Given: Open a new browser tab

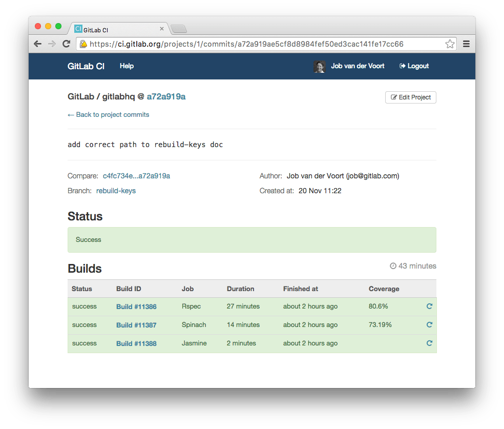Looking at the screenshot, I should point(179,29).
